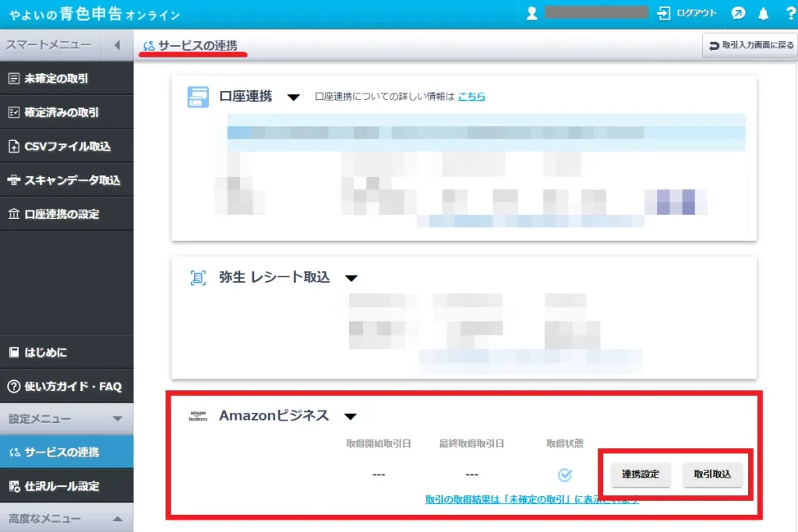Open 口座連携の設定 menu item
798x532 pixels.
click(67, 213)
